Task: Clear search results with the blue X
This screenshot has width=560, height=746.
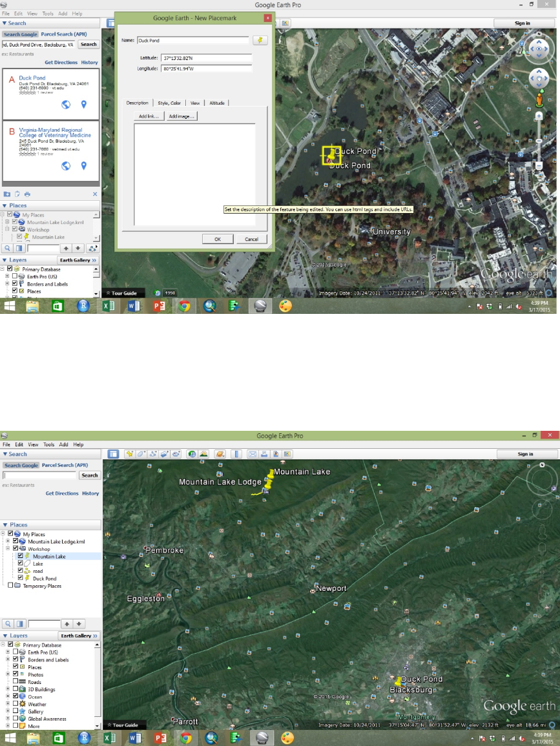Action: [95, 194]
